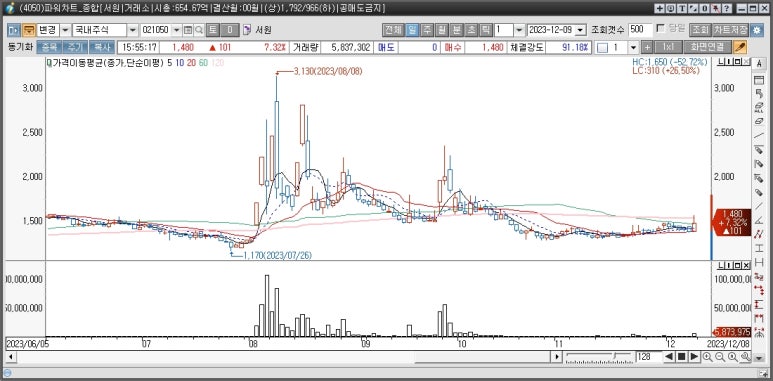The width and height of the screenshot is (773, 381).
Task: Expand the stock code 021050 dropdown
Action: (176, 30)
